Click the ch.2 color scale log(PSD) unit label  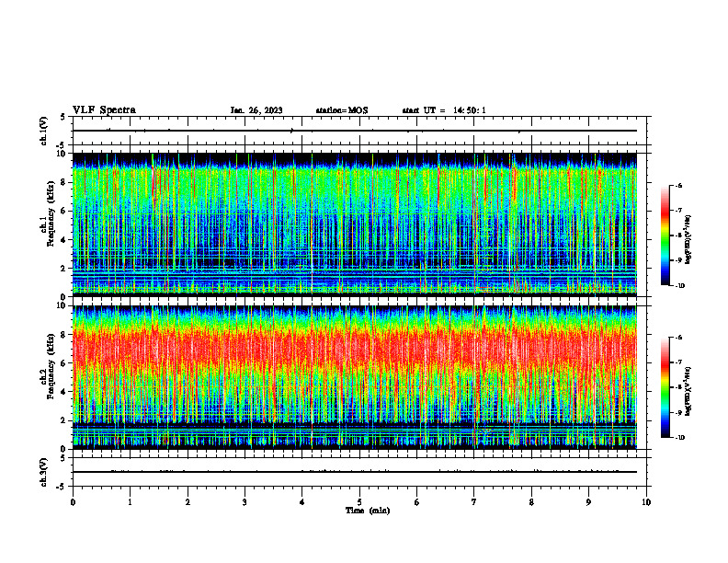(689, 392)
